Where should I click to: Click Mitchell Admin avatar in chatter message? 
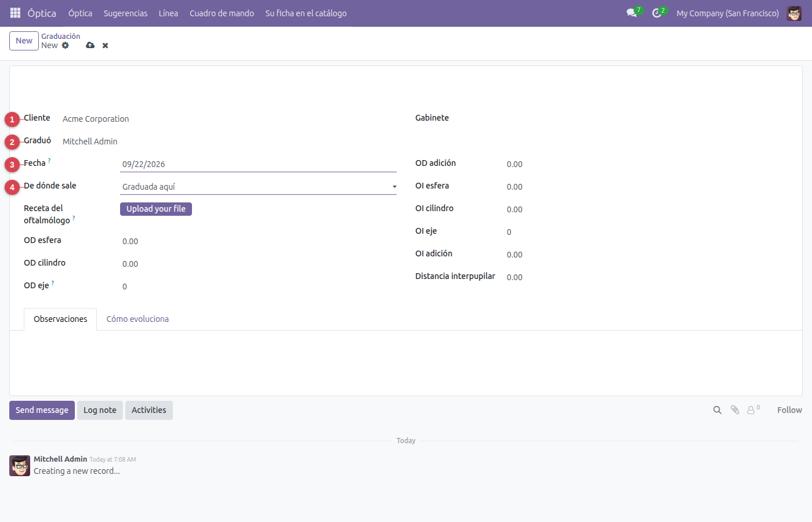[20, 466]
